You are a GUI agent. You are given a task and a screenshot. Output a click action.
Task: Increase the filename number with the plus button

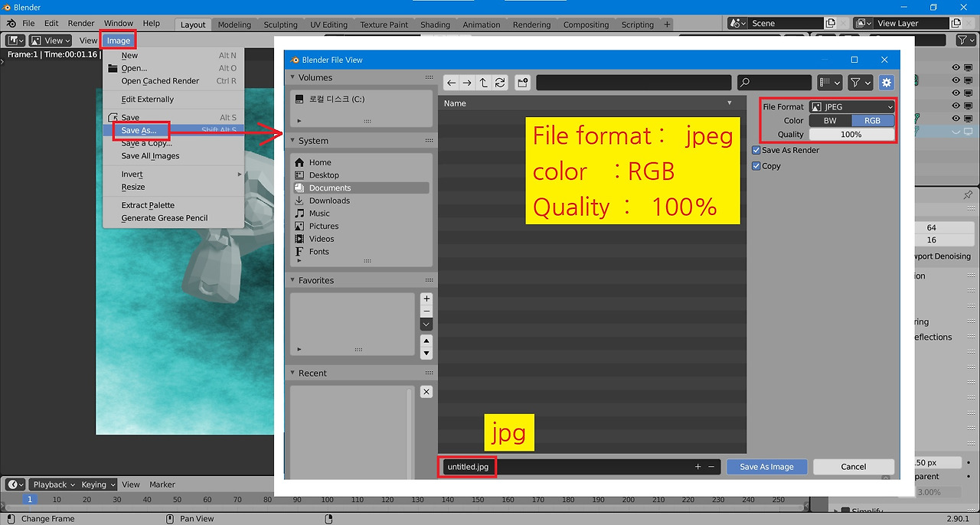tap(697, 467)
